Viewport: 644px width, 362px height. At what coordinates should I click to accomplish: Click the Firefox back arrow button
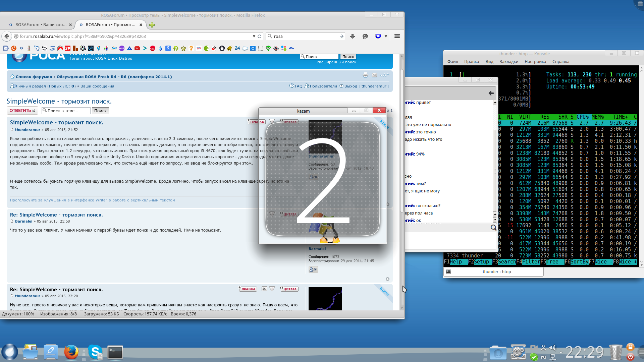(7, 36)
